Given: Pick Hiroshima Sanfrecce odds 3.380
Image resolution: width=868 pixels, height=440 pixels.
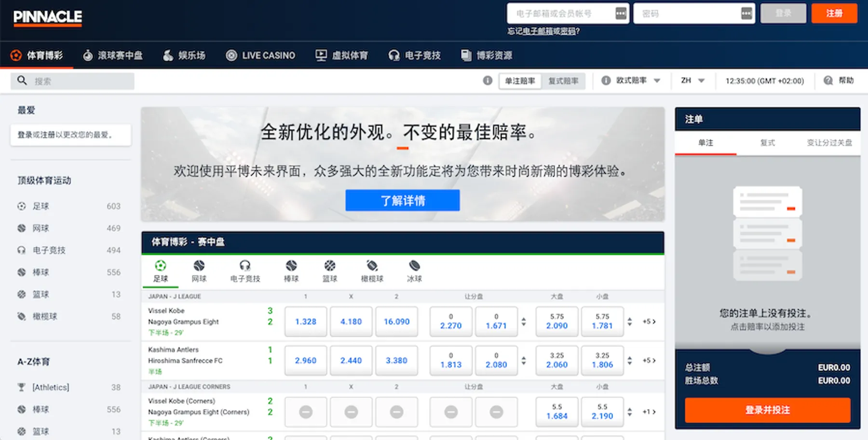Looking at the screenshot, I should click(396, 360).
